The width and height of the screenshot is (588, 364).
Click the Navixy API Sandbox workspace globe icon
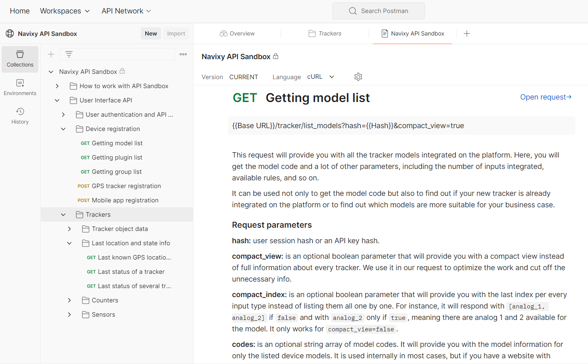click(x=10, y=33)
